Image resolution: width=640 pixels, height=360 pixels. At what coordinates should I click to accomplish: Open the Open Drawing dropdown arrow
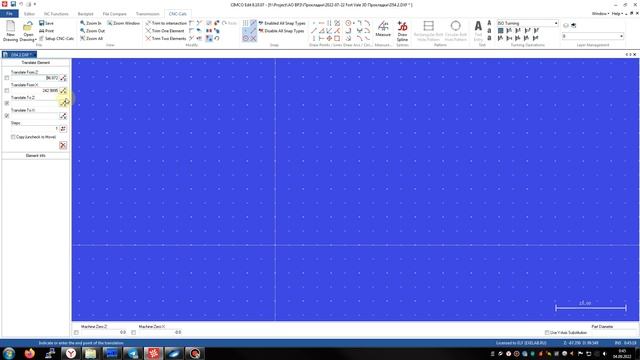[x=36, y=40]
